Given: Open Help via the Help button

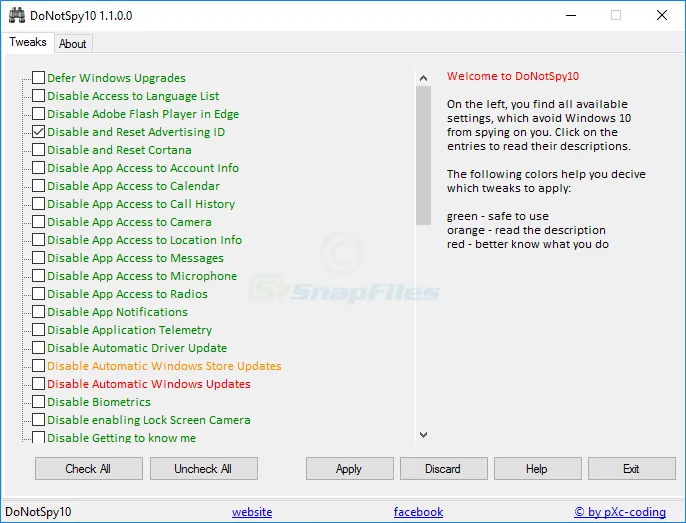Looking at the screenshot, I should [x=537, y=469].
